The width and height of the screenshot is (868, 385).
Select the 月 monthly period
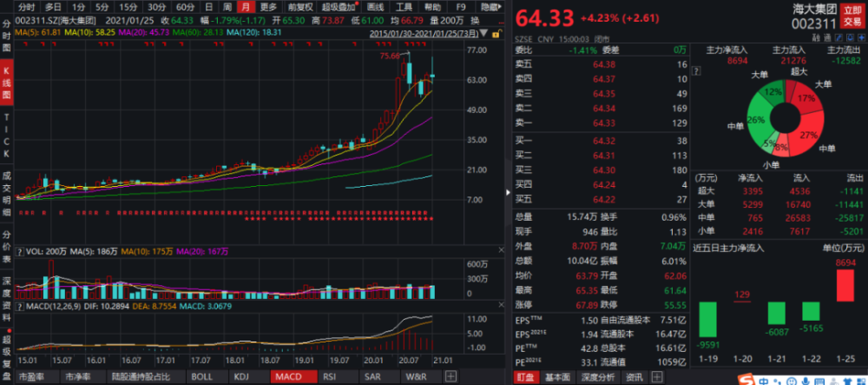(x=246, y=7)
